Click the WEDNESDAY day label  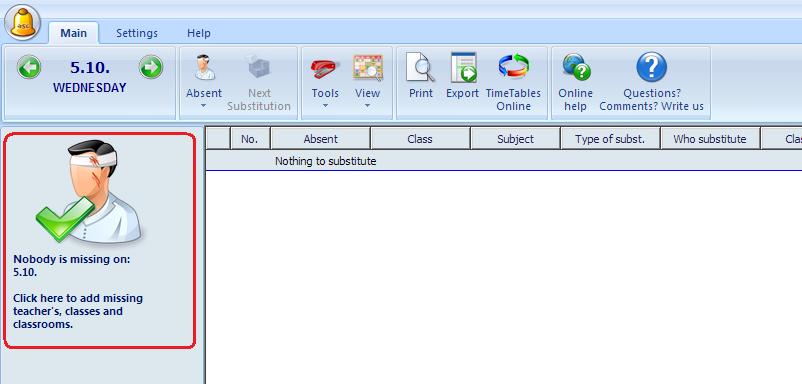click(90, 87)
